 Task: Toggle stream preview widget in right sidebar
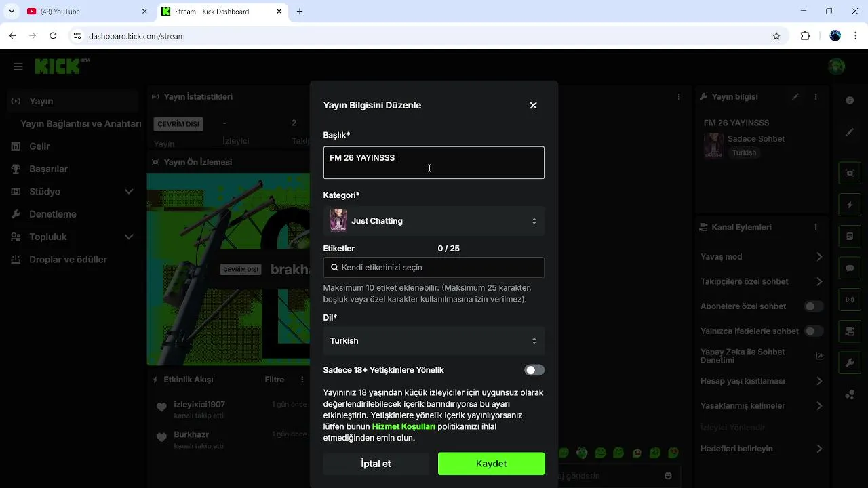(850, 173)
